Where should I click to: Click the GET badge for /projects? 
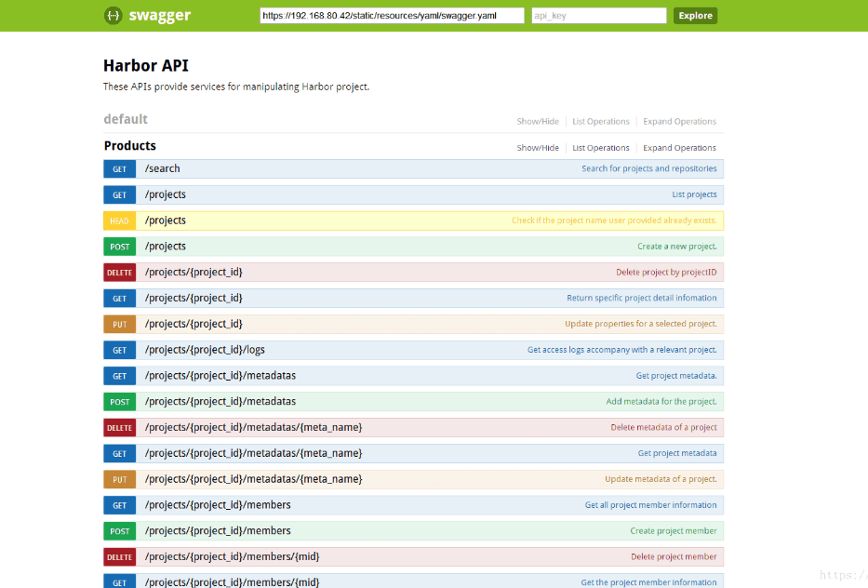120,194
